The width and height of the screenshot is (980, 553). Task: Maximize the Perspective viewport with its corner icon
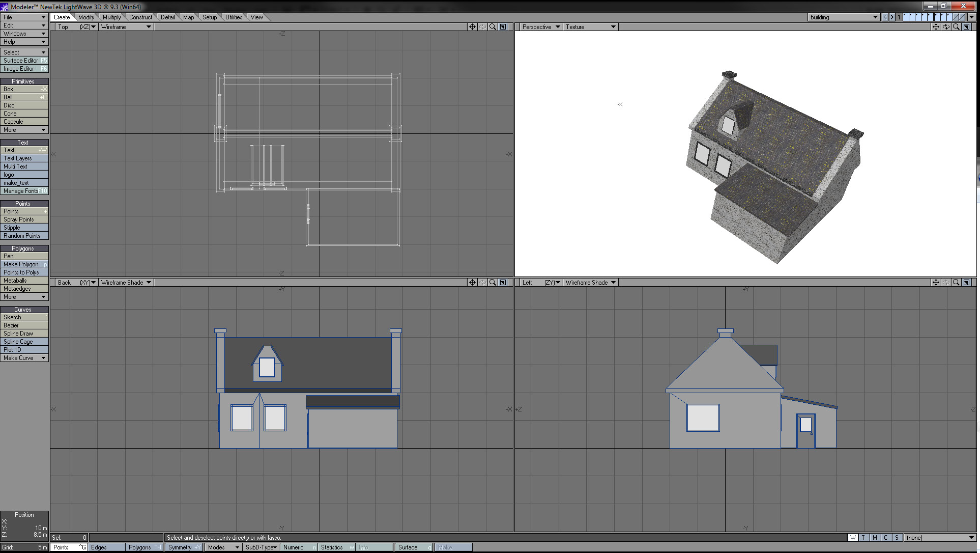pyautogui.click(x=966, y=27)
